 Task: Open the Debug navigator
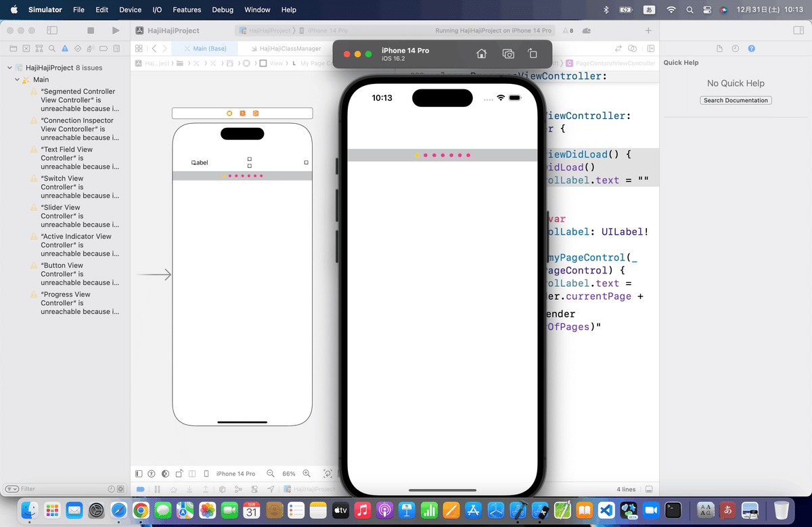tap(91, 49)
